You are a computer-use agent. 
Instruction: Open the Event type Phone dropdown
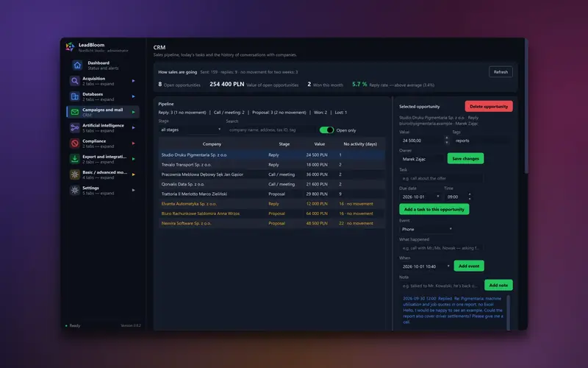[x=426, y=229]
